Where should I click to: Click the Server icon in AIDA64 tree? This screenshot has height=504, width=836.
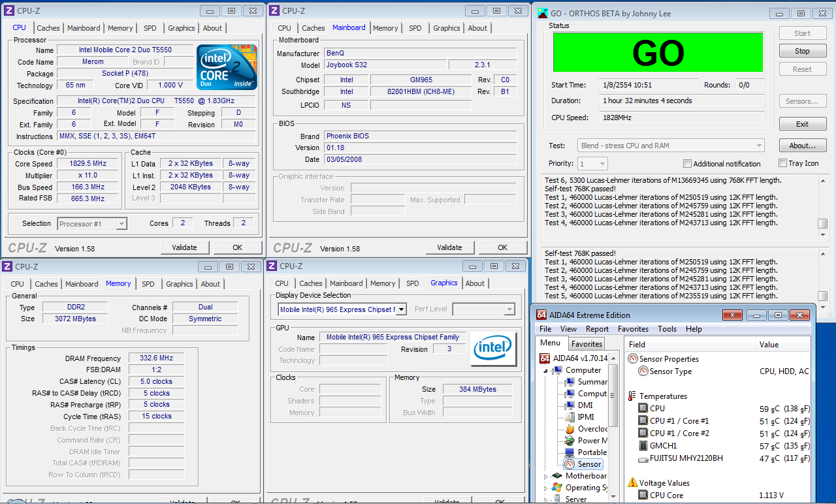pos(557,499)
